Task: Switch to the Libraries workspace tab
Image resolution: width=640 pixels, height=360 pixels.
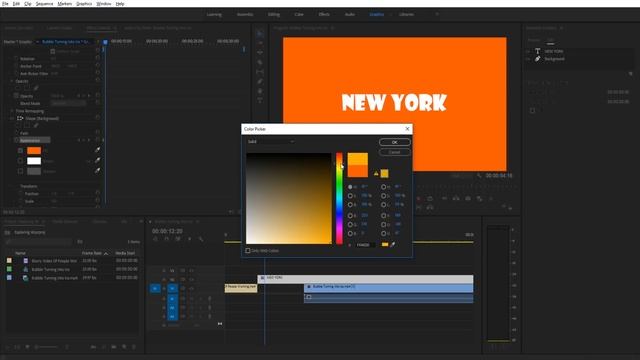Action: click(x=406, y=14)
